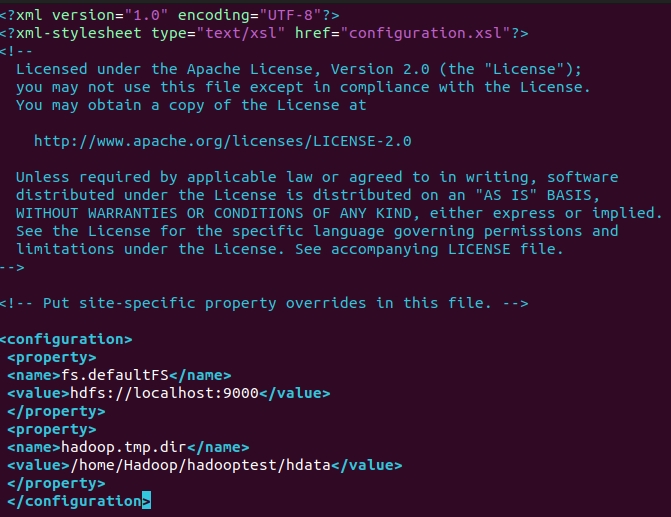
Task: Click the first closing property tag
Action: [56, 411]
